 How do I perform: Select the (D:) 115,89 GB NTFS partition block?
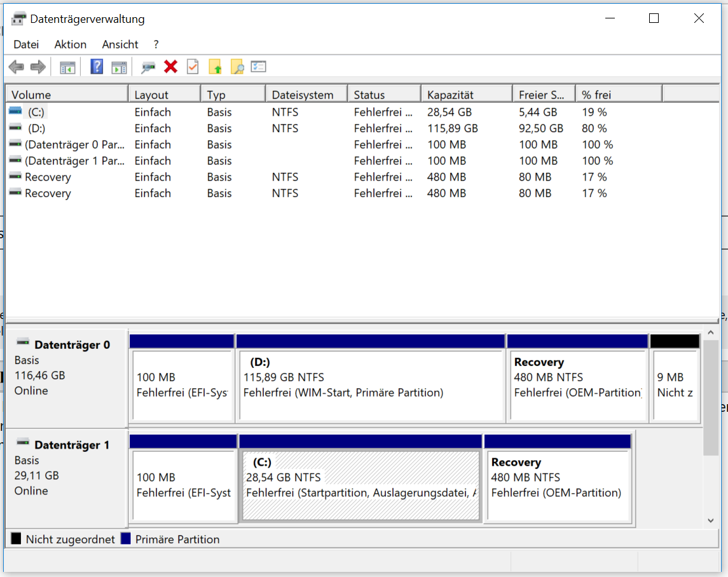pos(371,378)
